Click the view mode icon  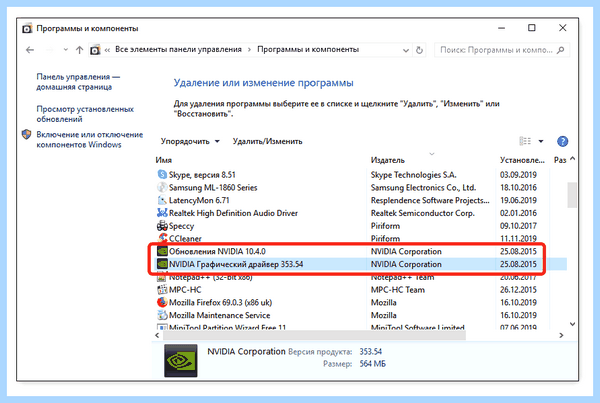(525, 141)
